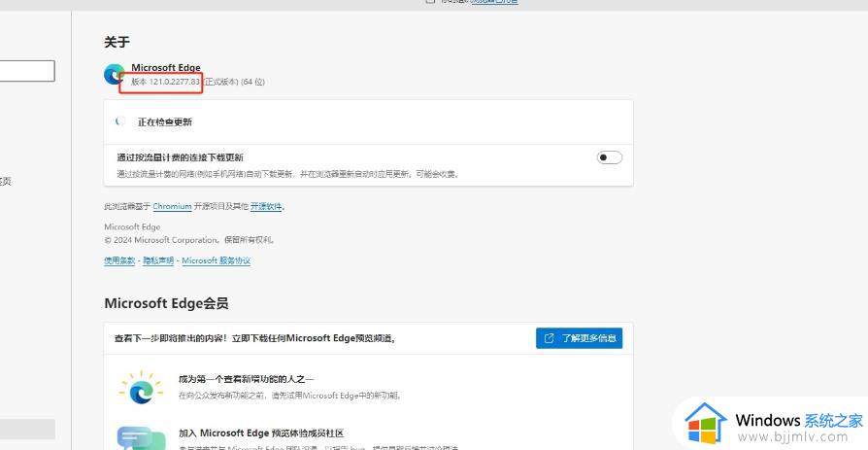This screenshot has height=450, width=868.
Task: Click the 了解更多信息 button
Action: (579, 338)
